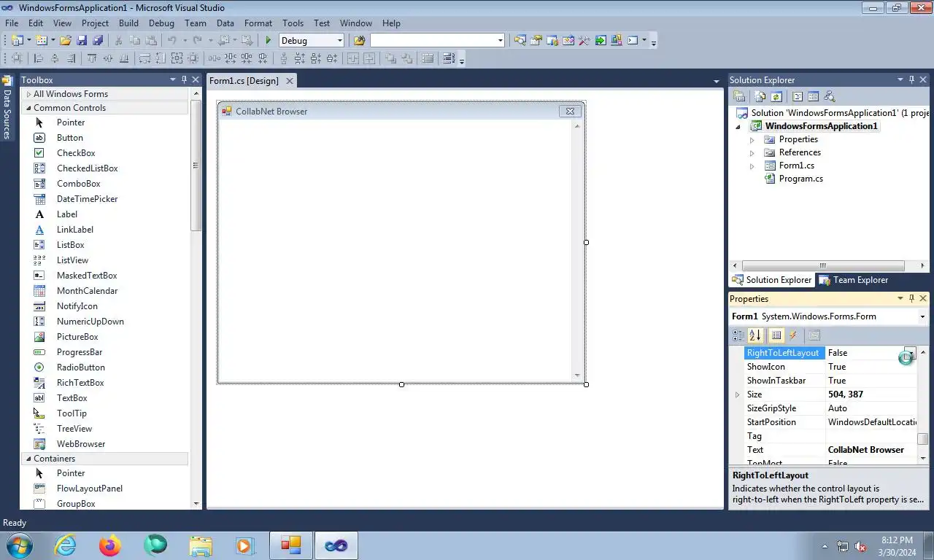Open the Format menu
The height and width of the screenshot is (560, 934).
258,23
